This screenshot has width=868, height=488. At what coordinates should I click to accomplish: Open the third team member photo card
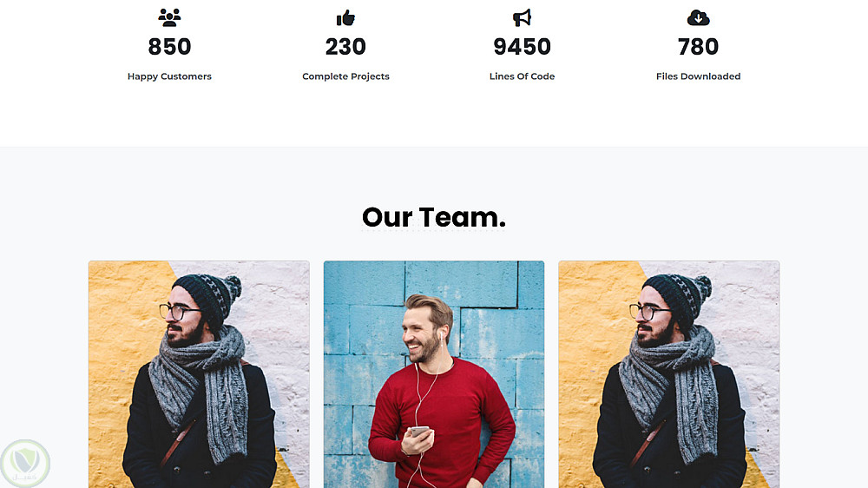(668, 374)
